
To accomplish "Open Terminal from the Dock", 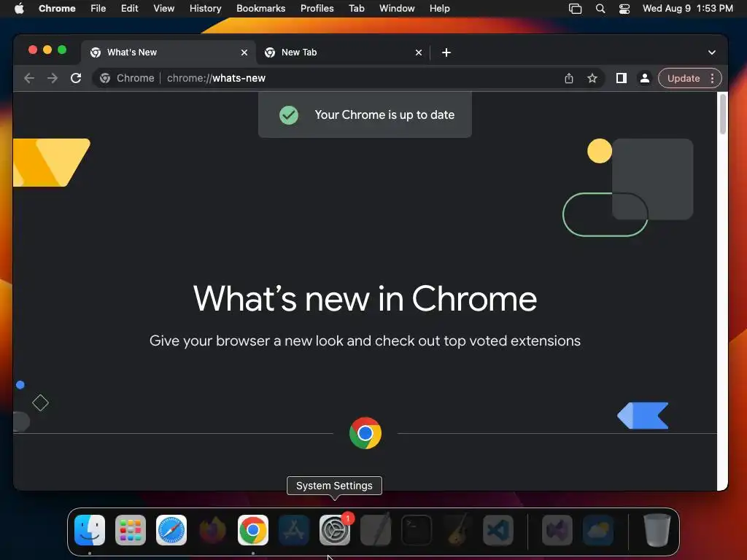I will [417, 530].
